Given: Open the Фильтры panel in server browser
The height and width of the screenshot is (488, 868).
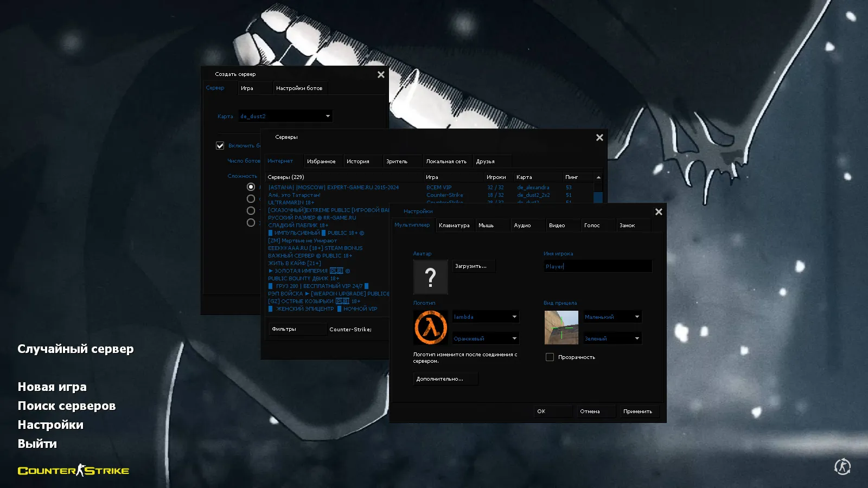Looking at the screenshot, I should click(297, 329).
